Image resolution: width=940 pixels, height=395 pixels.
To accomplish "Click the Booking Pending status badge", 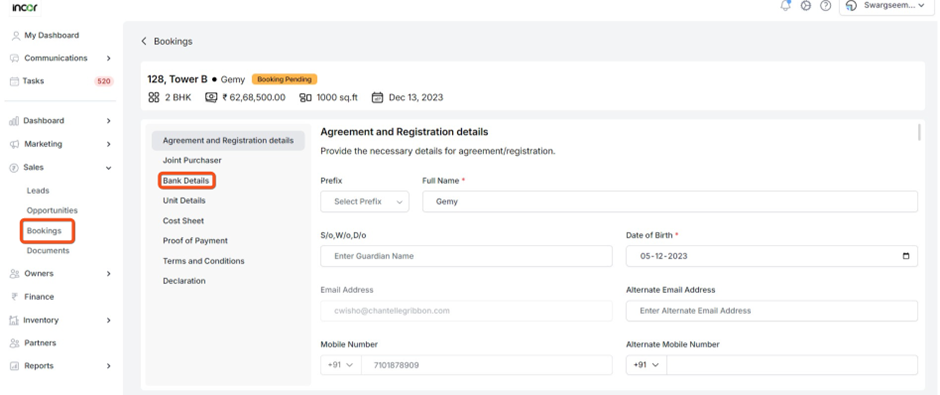I will 284,79.
